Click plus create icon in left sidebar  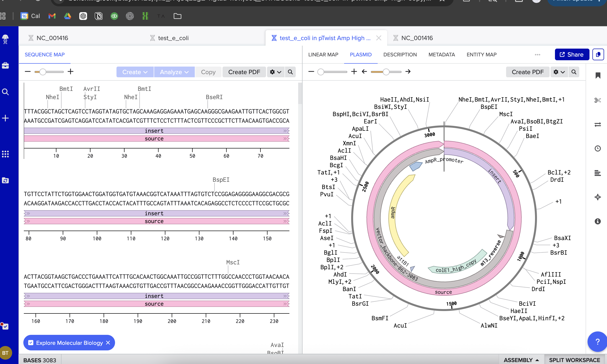pos(5,118)
